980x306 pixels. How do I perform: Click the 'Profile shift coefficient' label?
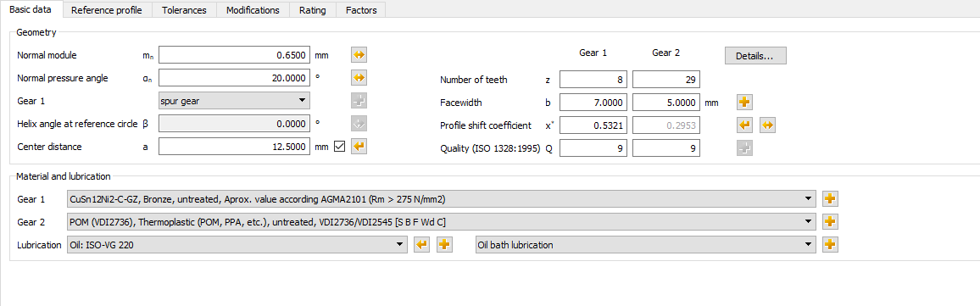pyautogui.click(x=486, y=125)
